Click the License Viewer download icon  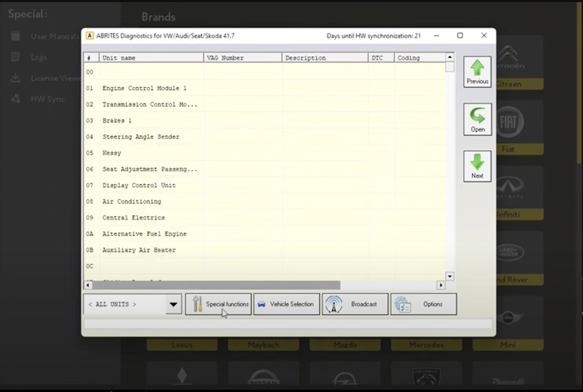pos(15,78)
